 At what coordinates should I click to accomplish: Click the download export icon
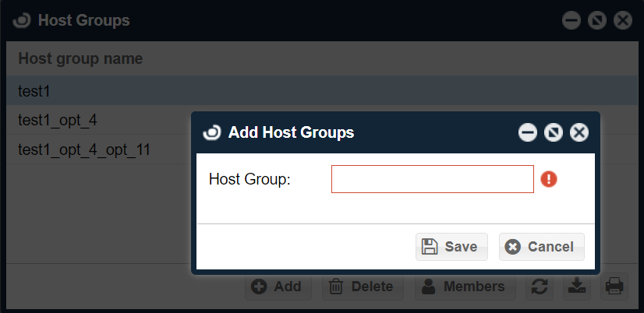tap(576, 287)
